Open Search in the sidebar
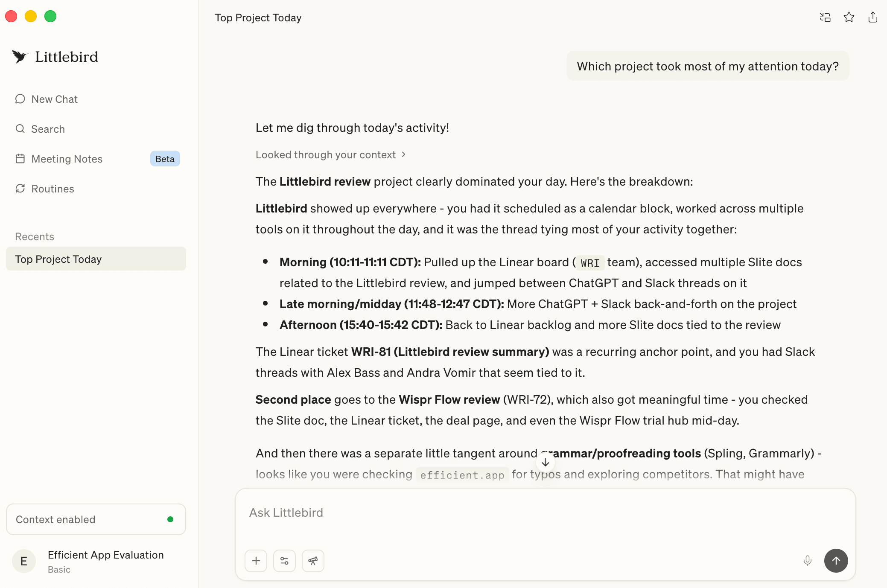887x588 pixels. coord(48,129)
